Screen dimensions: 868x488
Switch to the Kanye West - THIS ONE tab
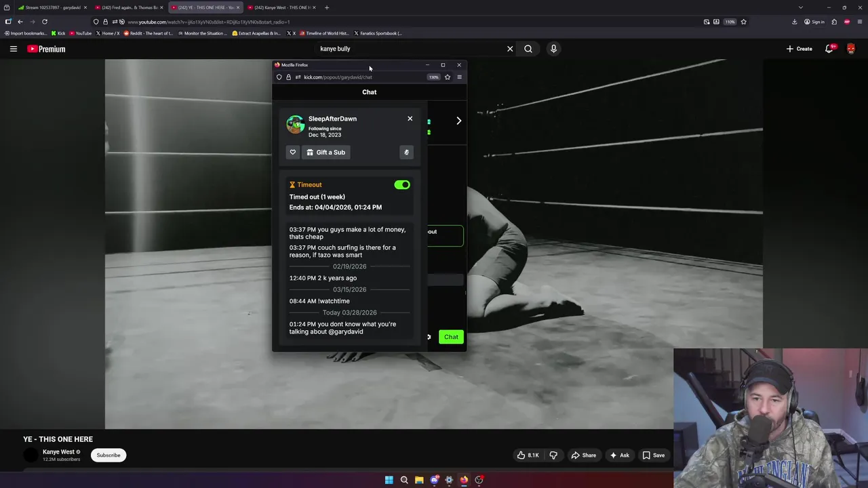(280, 7)
